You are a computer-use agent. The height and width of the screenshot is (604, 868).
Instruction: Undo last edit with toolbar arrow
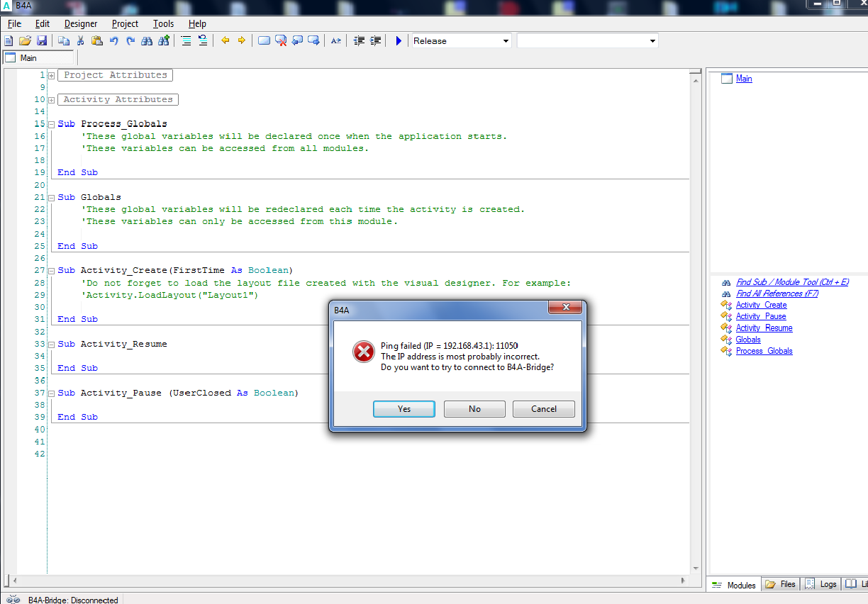[x=113, y=41]
